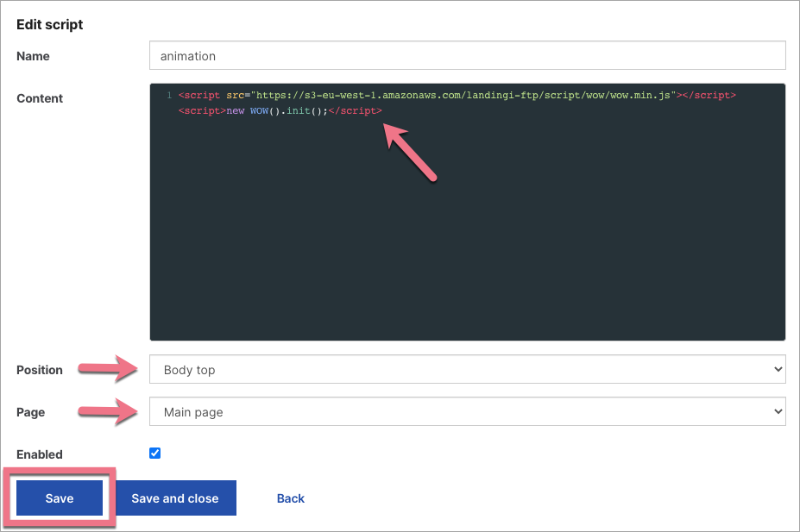
Task: Click the WOW().init() code line
Action: pyautogui.click(x=280, y=110)
